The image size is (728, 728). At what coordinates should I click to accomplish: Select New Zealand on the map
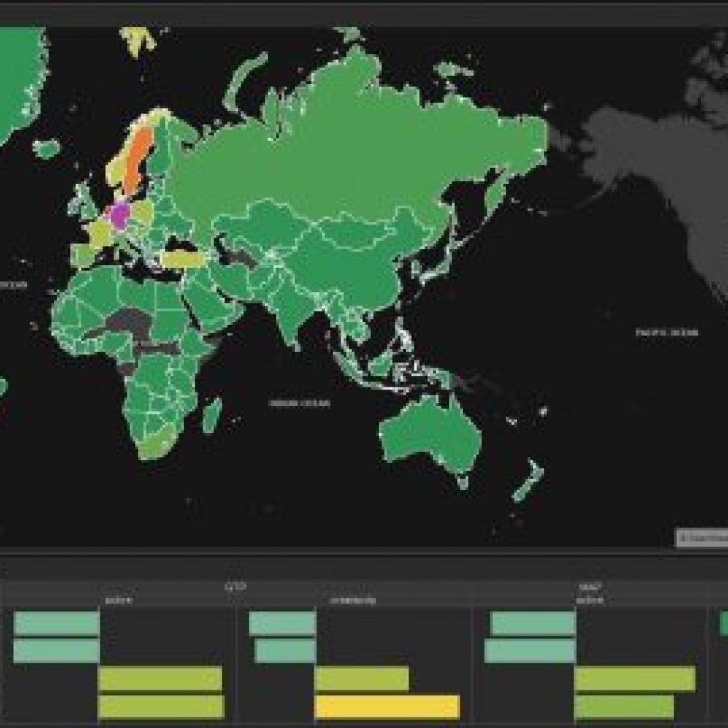[528, 480]
